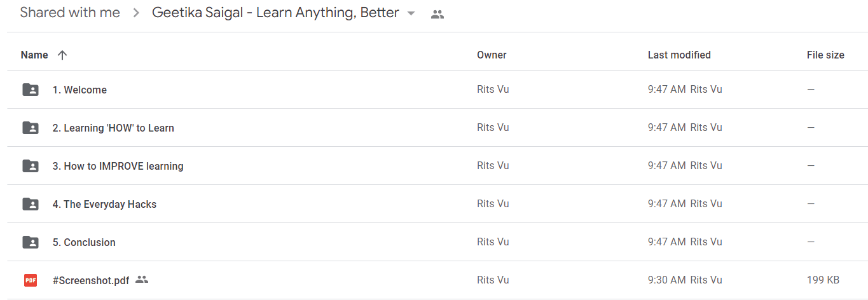Select the #Screenshot.pdf file name
The width and height of the screenshot is (868, 300).
coord(92,280)
